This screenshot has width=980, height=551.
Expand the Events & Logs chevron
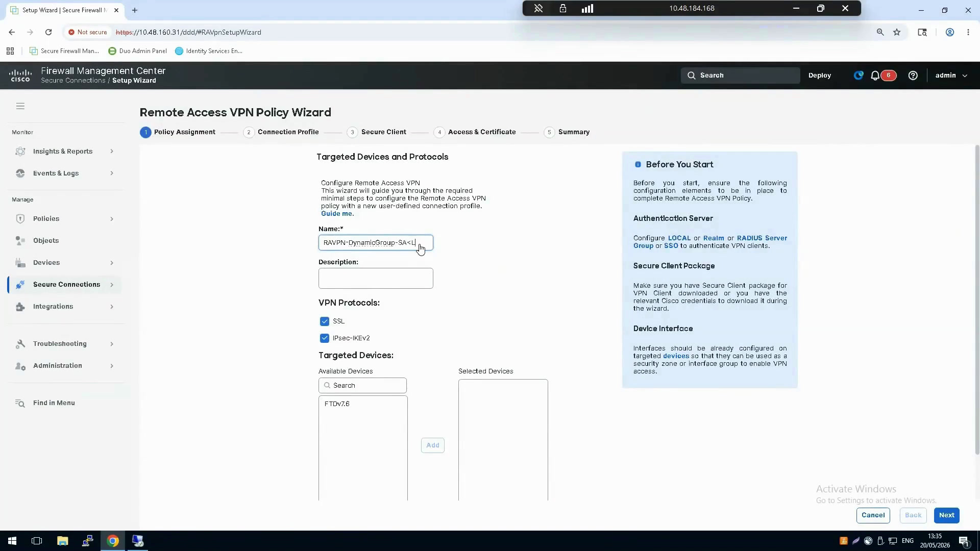coord(112,173)
